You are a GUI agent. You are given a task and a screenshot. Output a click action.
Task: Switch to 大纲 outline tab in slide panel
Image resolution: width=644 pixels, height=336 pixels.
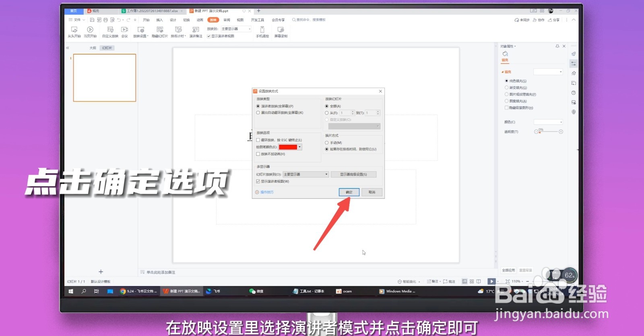click(x=93, y=48)
